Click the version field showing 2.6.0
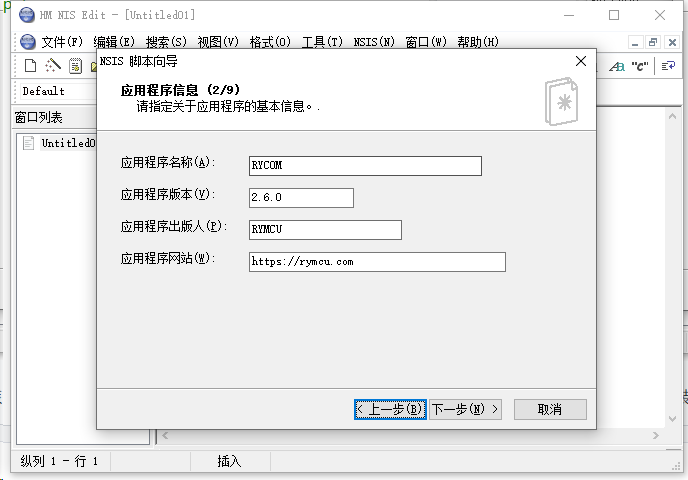Viewport: 688px width, 480px height. (x=301, y=198)
